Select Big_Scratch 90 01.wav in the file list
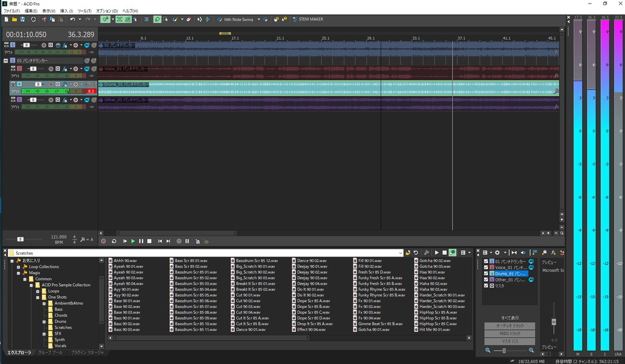625x364 pixels. [x=253, y=266]
